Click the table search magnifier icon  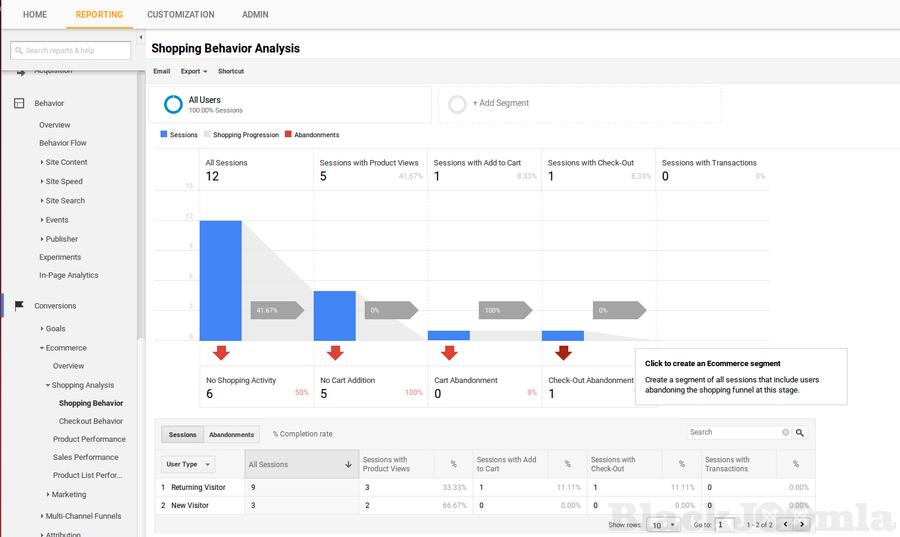(x=800, y=433)
